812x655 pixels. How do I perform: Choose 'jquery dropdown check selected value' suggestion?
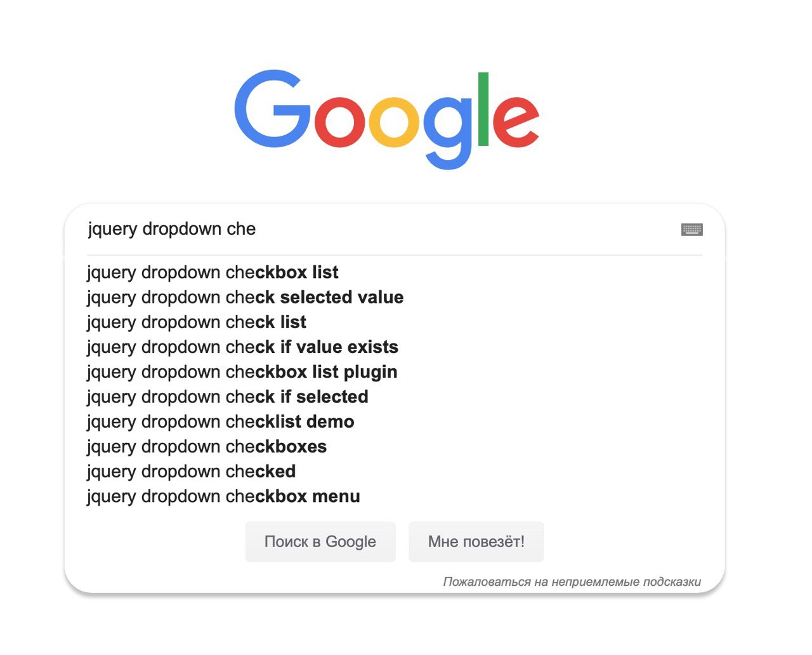245,297
